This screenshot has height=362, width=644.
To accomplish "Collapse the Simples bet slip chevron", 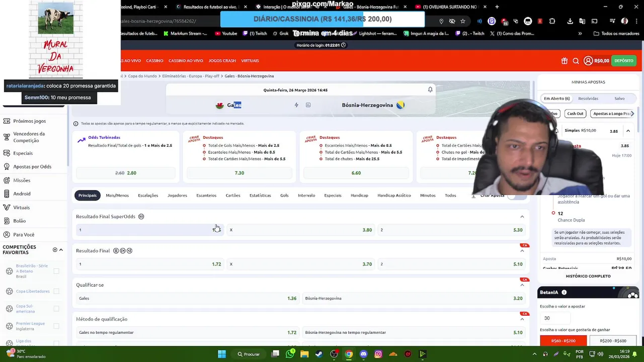I will click(x=628, y=131).
